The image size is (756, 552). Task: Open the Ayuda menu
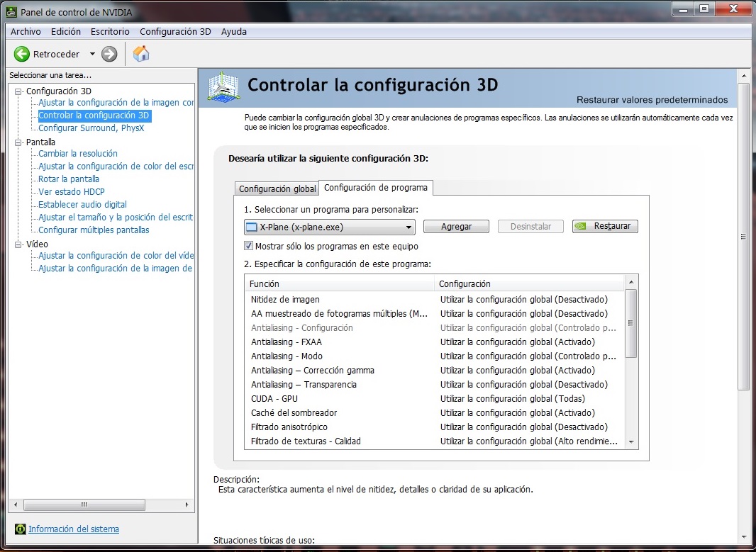234,31
